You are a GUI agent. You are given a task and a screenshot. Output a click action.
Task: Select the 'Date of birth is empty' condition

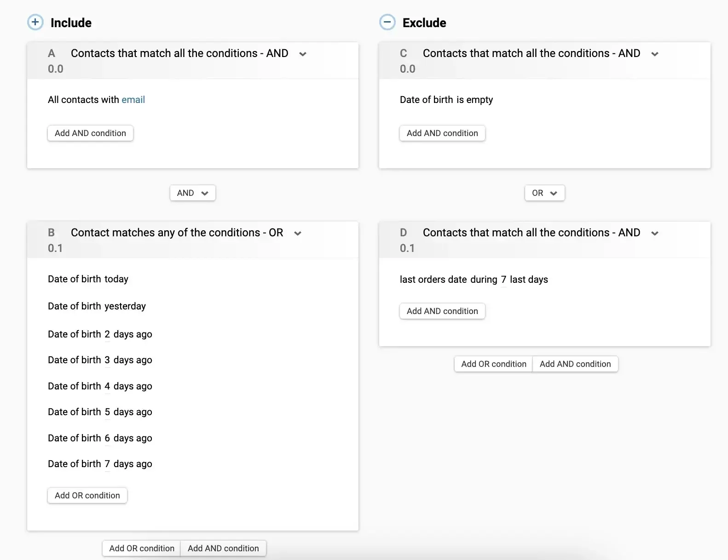pyautogui.click(x=446, y=100)
